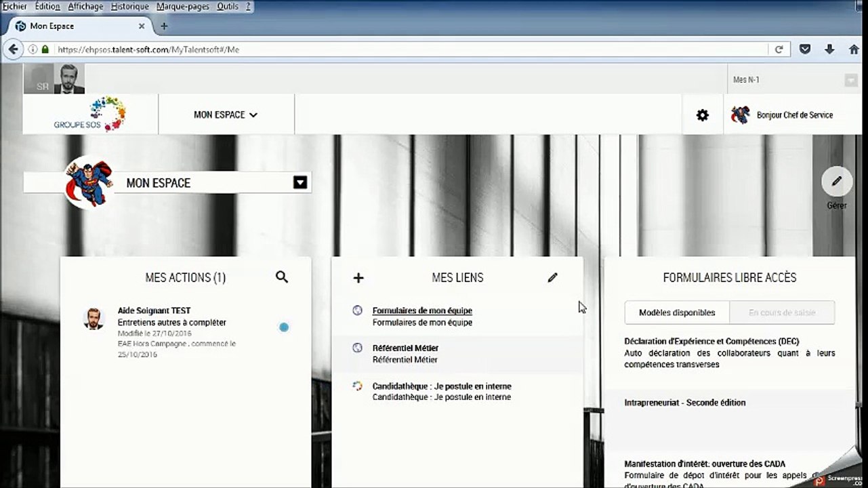Open Candidathèque : Je postule en interne link
Image resolution: width=868 pixels, height=488 pixels.
(x=442, y=386)
